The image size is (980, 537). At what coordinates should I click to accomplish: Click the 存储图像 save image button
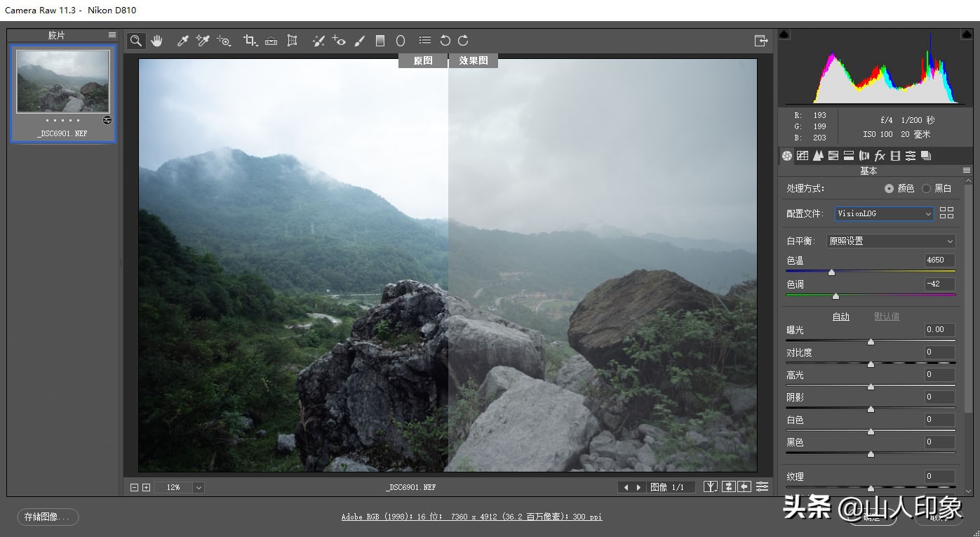pos(48,517)
